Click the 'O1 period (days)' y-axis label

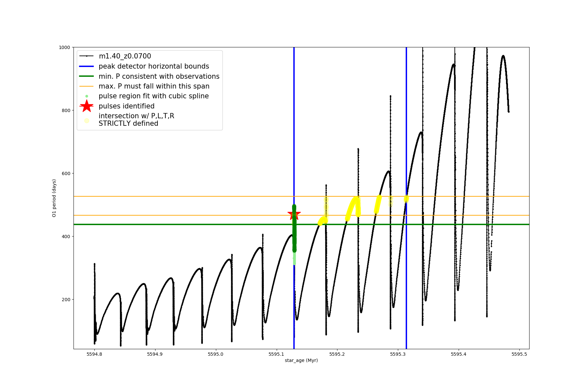point(54,198)
